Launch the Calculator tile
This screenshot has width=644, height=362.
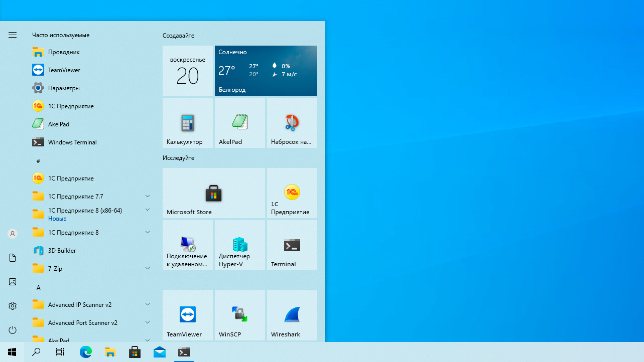(187, 122)
